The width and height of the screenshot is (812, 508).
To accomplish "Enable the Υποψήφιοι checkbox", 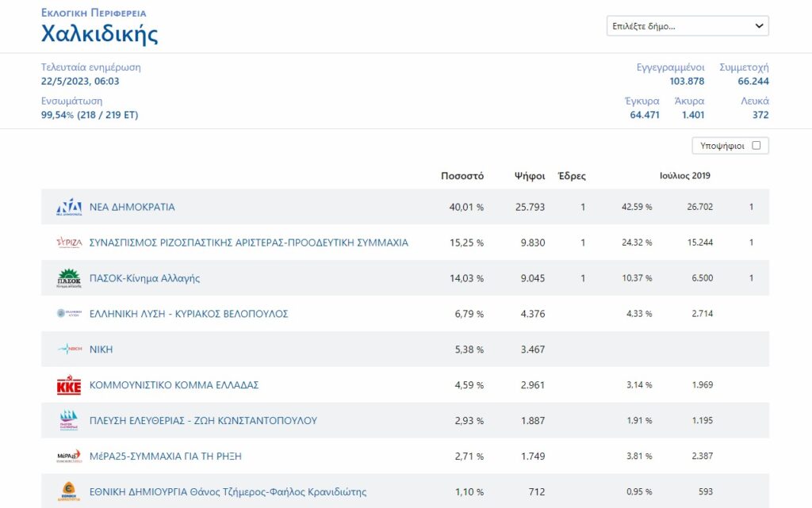I will tap(756, 146).
